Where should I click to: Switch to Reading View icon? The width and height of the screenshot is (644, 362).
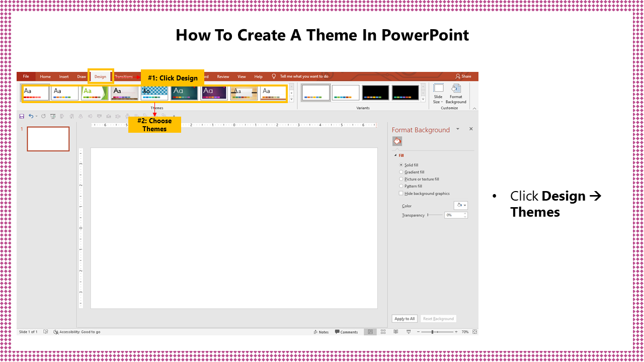click(x=395, y=332)
